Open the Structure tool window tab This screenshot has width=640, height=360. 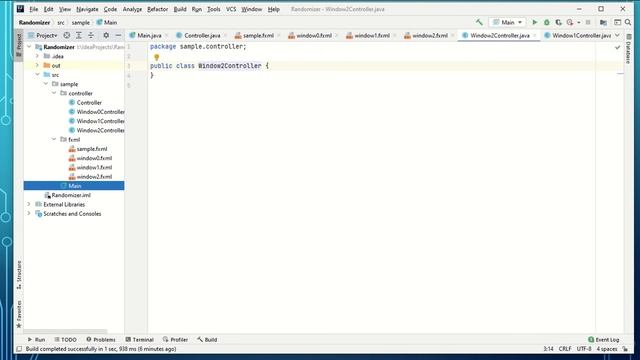point(19,275)
